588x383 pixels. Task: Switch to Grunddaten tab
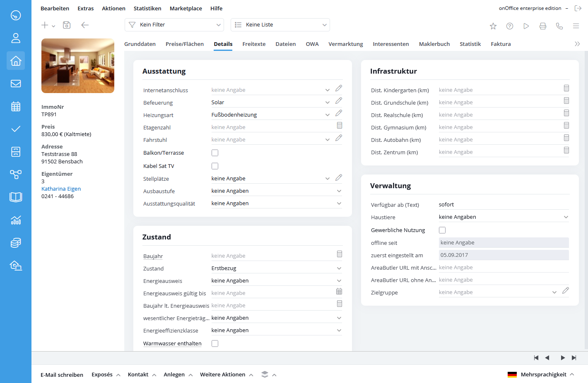point(140,44)
